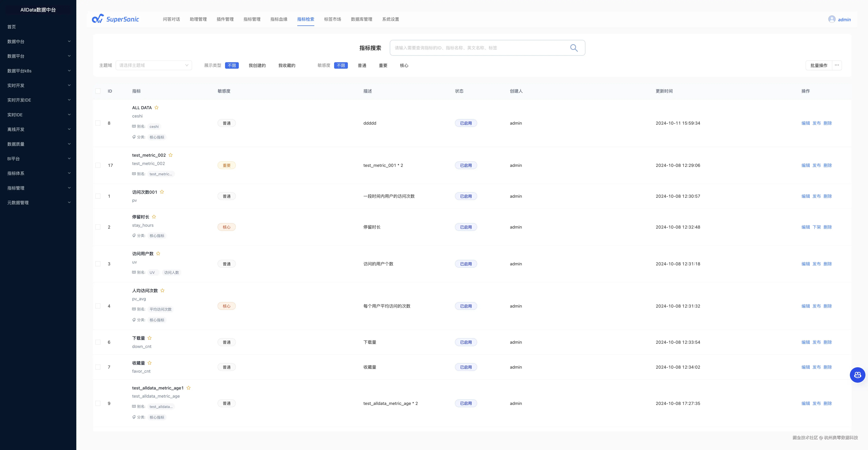Click the magnifier search icon
The image size is (868, 450).
click(x=574, y=48)
